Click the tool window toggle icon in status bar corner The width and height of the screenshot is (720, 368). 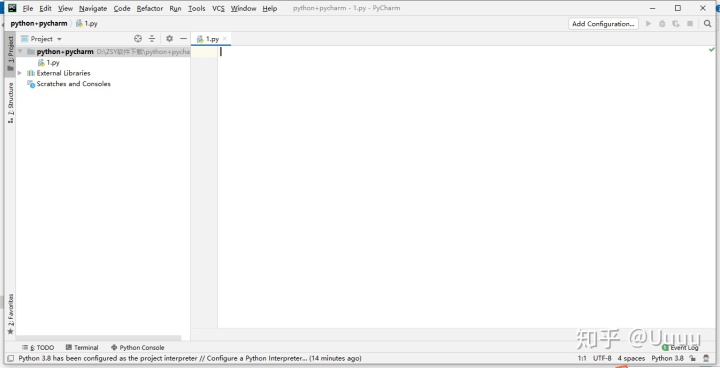[11, 358]
